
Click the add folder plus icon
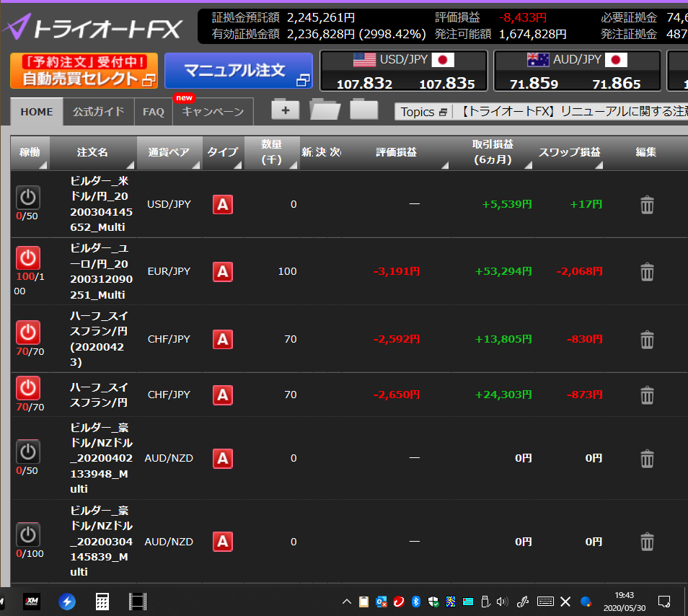tap(286, 110)
